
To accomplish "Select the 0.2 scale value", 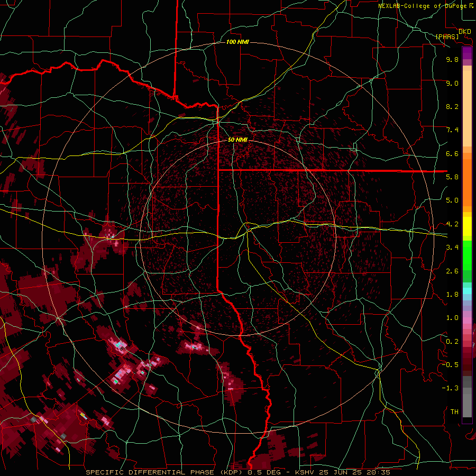I will (x=452, y=342).
